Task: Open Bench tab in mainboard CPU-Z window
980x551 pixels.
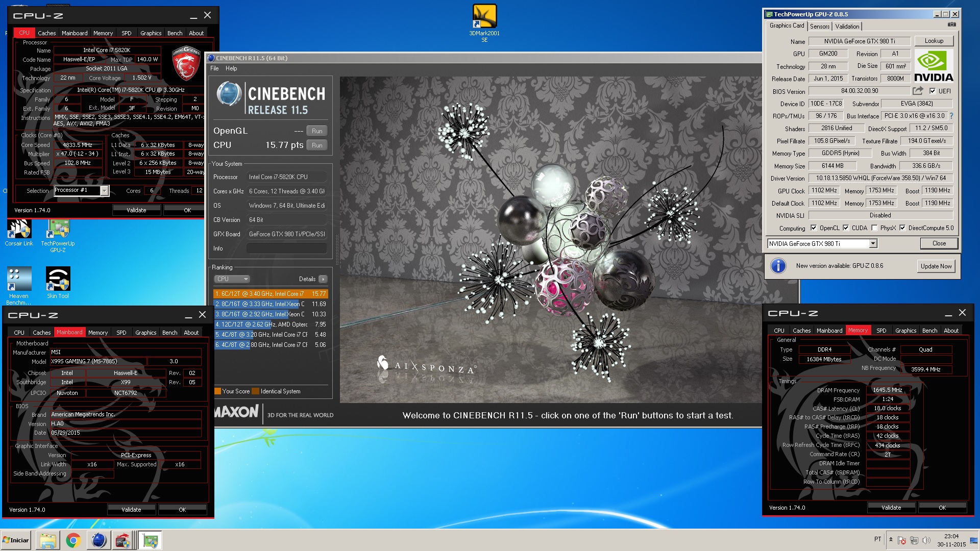Action: [x=169, y=333]
